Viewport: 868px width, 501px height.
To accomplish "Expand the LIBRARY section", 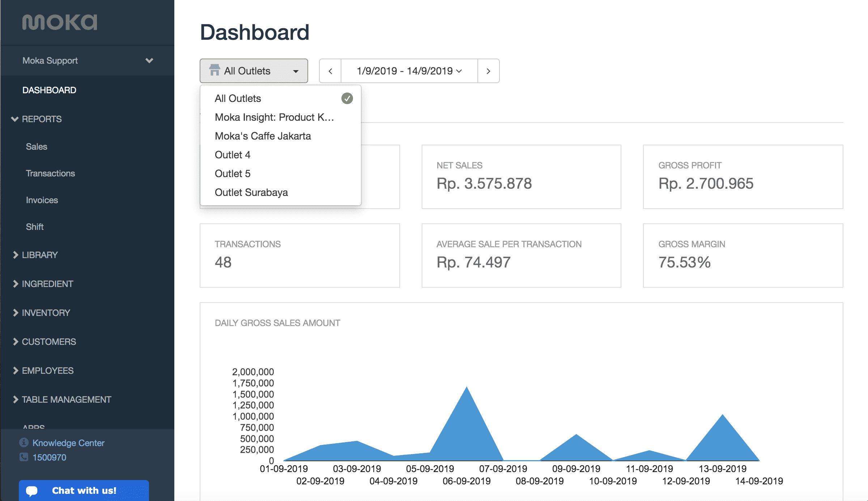I will tap(35, 255).
